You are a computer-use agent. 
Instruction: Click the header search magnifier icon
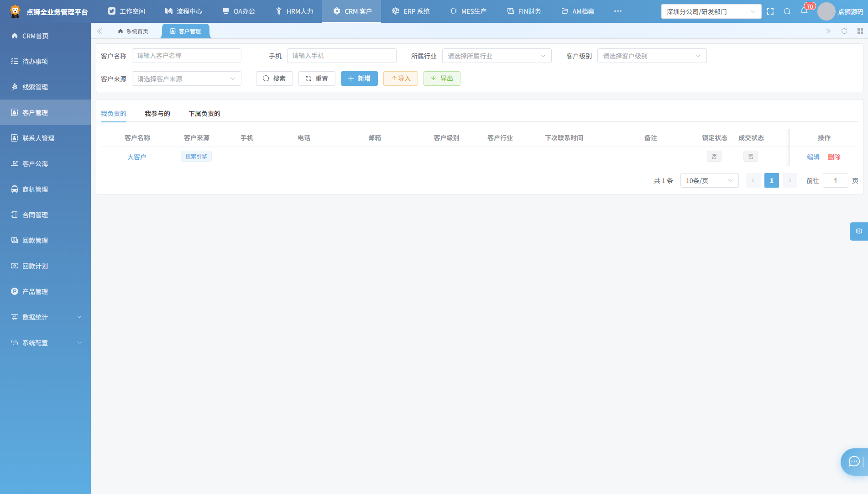(787, 11)
